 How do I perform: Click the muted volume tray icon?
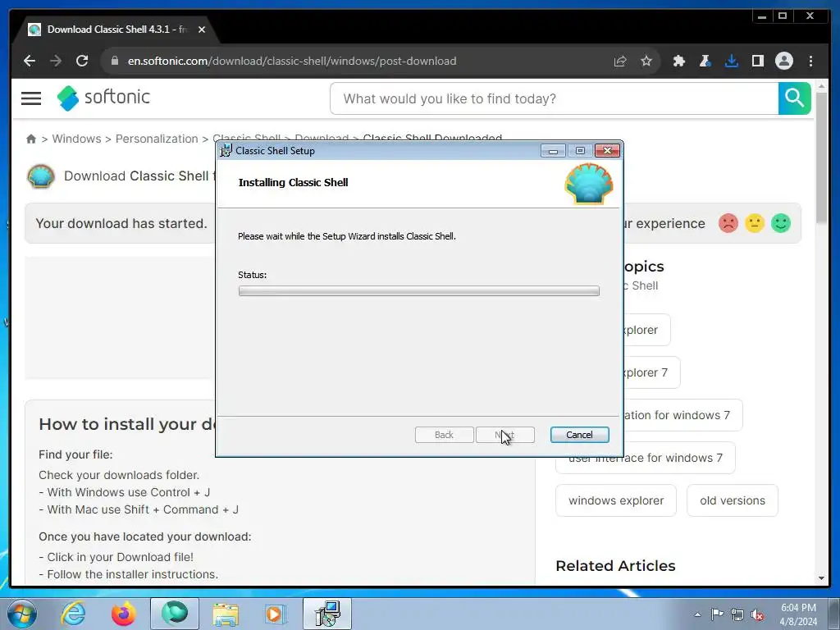757,614
